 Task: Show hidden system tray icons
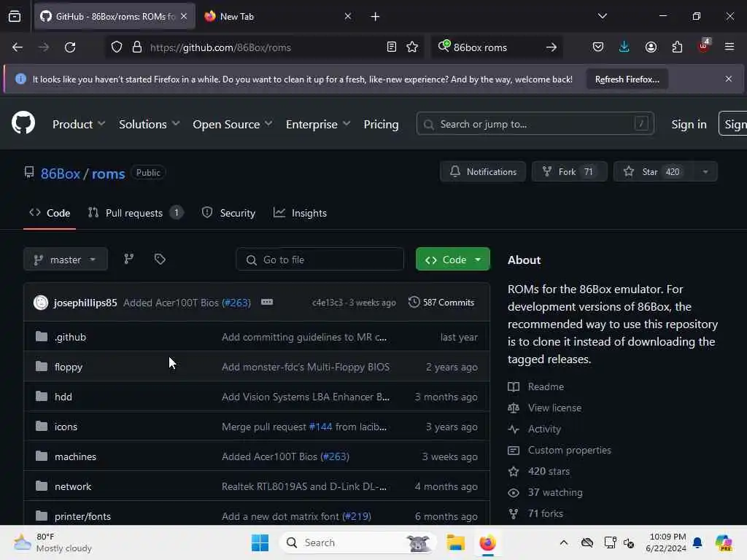pos(564,542)
